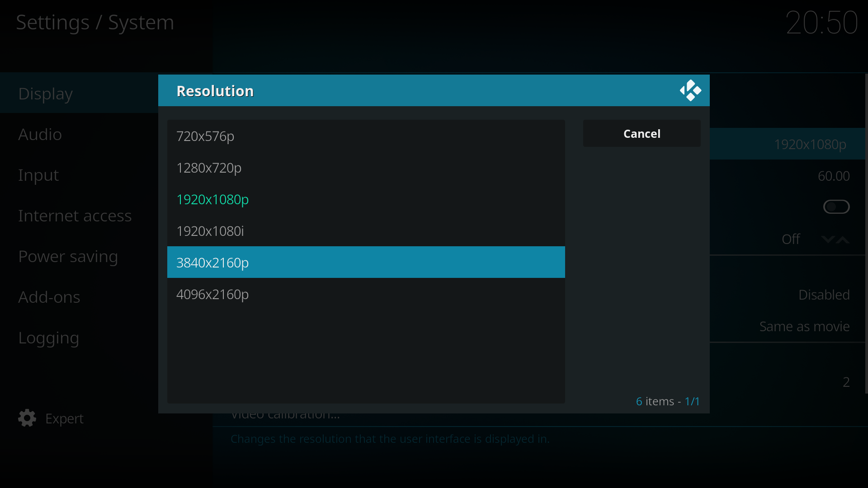The width and height of the screenshot is (868, 488).
Task: Switch to Add-ons settings category
Action: click(49, 297)
